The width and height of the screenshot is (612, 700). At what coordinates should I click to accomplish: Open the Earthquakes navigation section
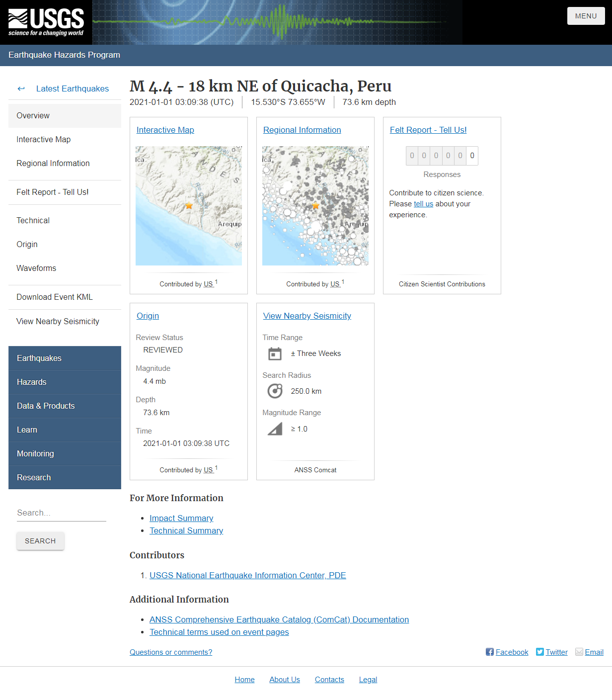(x=39, y=358)
